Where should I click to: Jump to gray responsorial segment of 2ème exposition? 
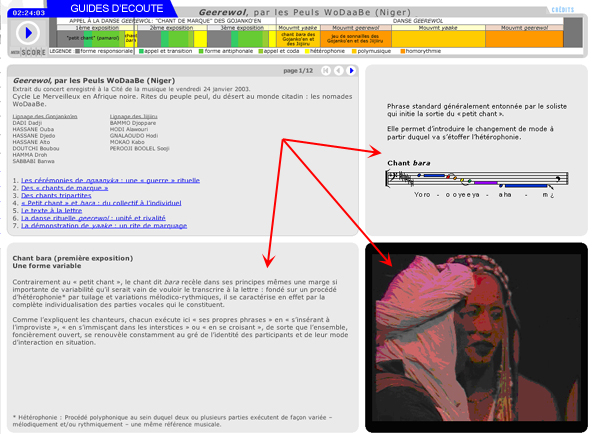point(149,39)
